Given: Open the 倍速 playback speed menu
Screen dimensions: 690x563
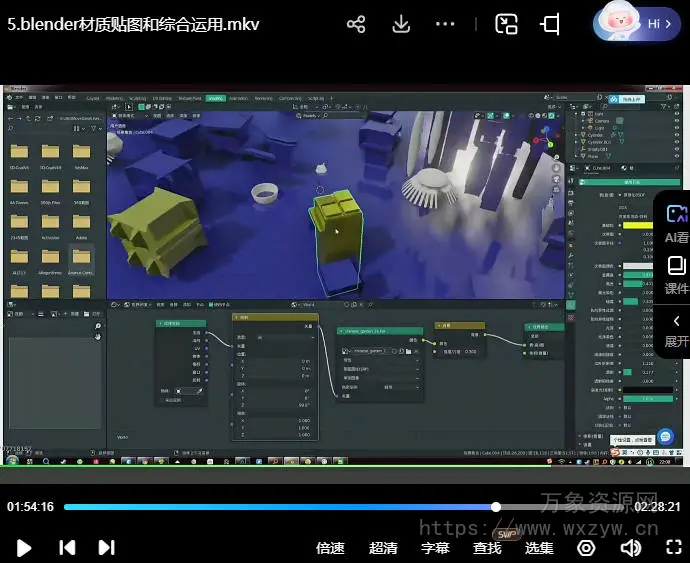Looking at the screenshot, I should click(330, 547).
